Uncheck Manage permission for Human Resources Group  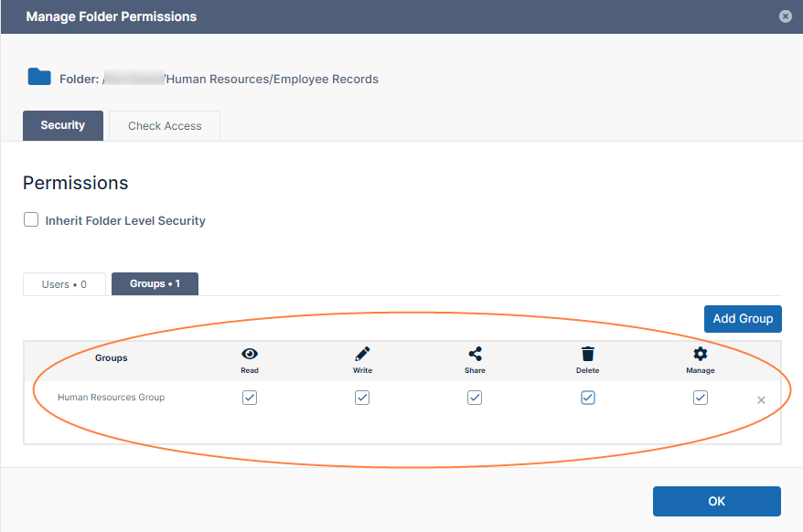pyautogui.click(x=701, y=398)
